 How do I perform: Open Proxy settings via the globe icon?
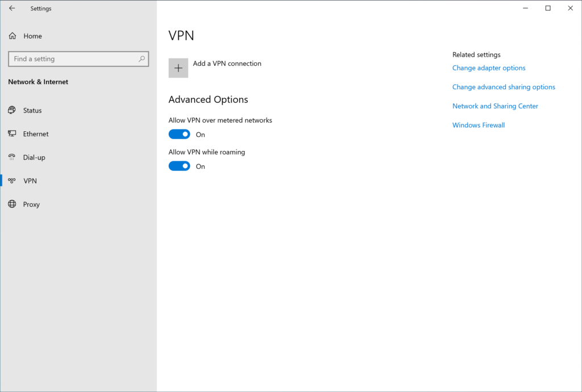(12, 204)
